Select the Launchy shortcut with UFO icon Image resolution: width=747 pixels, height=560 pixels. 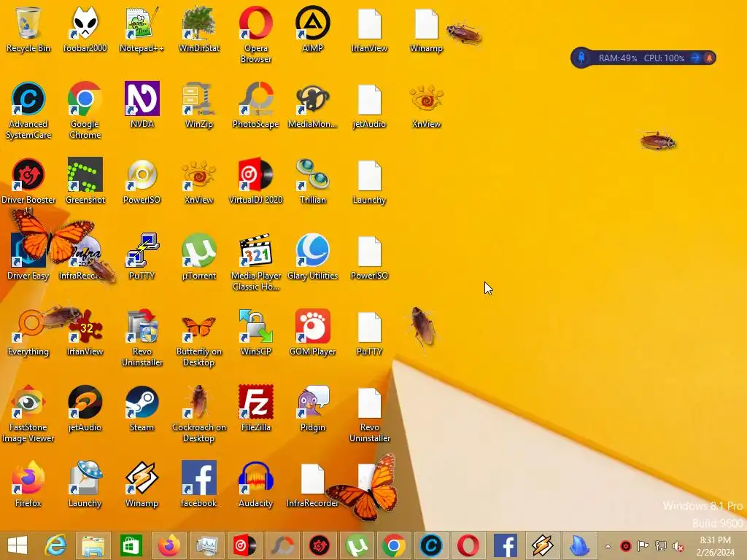85,484
